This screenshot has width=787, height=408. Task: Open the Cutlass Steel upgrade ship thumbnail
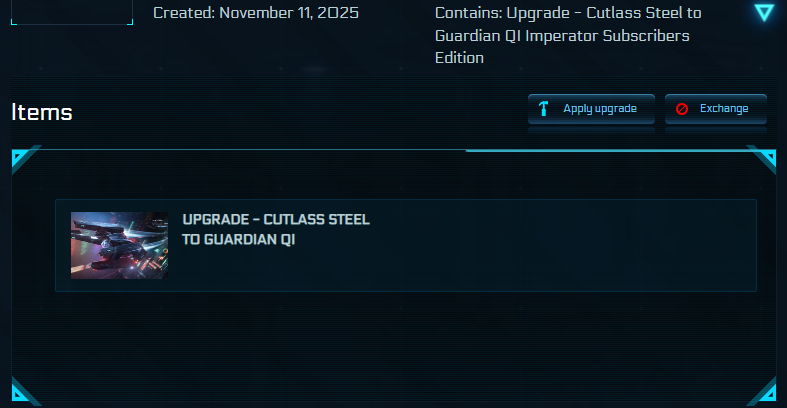coord(119,245)
